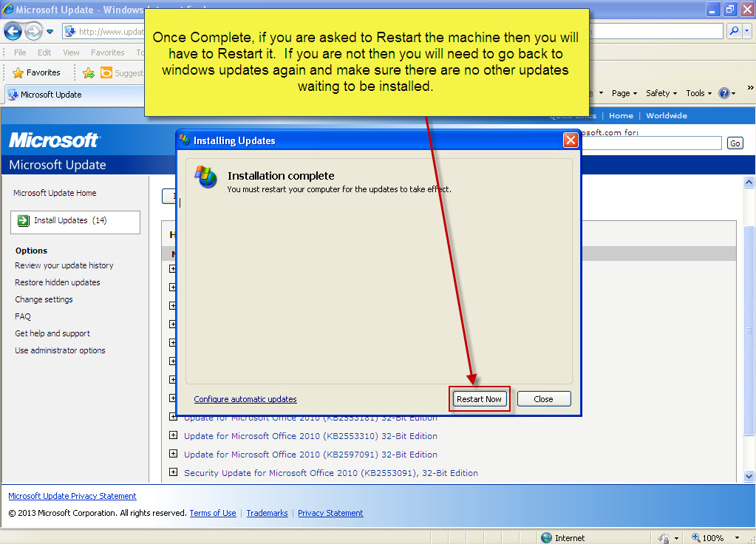The height and width of the screenshot is (544, 756).
Task: Select the Microsoft Update tab
Action: (75, 95)
